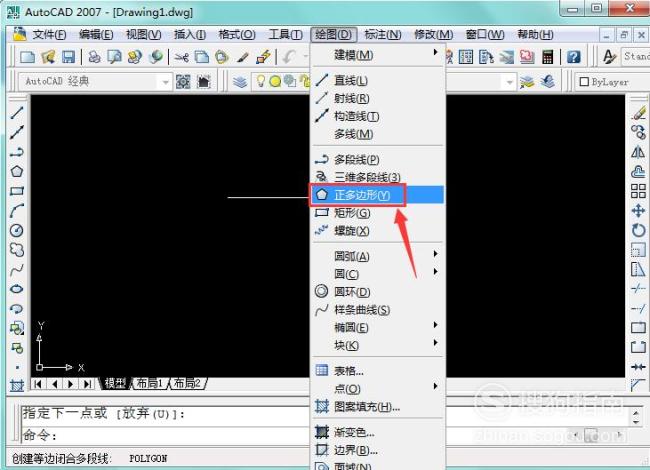This screenshot has width=650, height=470.
Task: Expand the 点(O) submenu
Action: coord(378,389)
